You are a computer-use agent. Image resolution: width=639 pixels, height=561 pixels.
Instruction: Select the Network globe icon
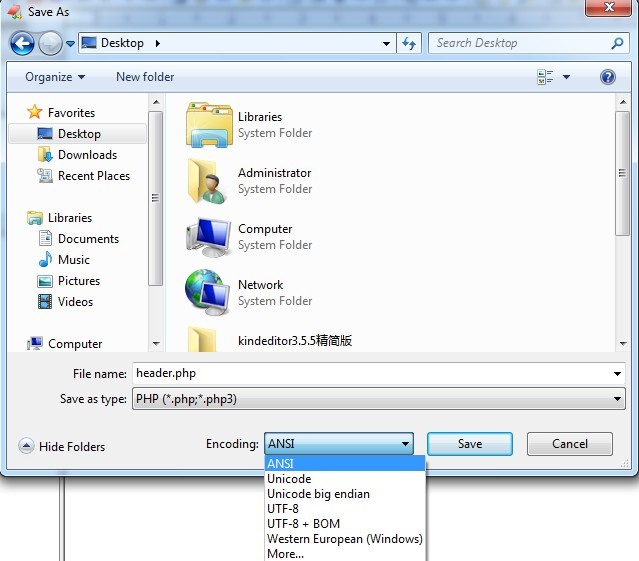click(x=209, y=293)
